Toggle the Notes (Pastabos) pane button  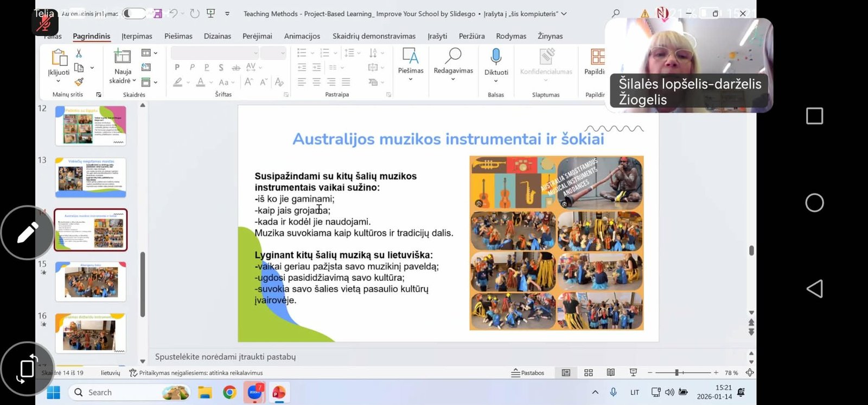pyautogui.click(x=528, y=372)
